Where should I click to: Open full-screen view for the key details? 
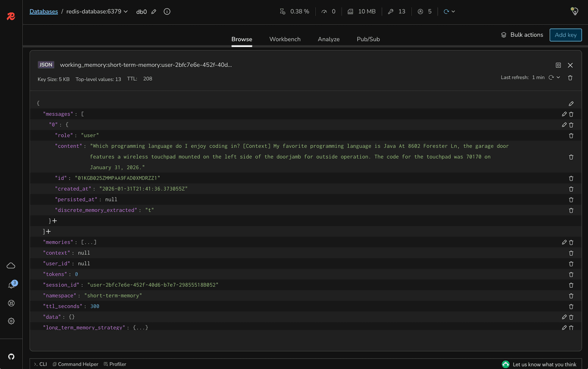pyautogui.click(x=558, y=65)
